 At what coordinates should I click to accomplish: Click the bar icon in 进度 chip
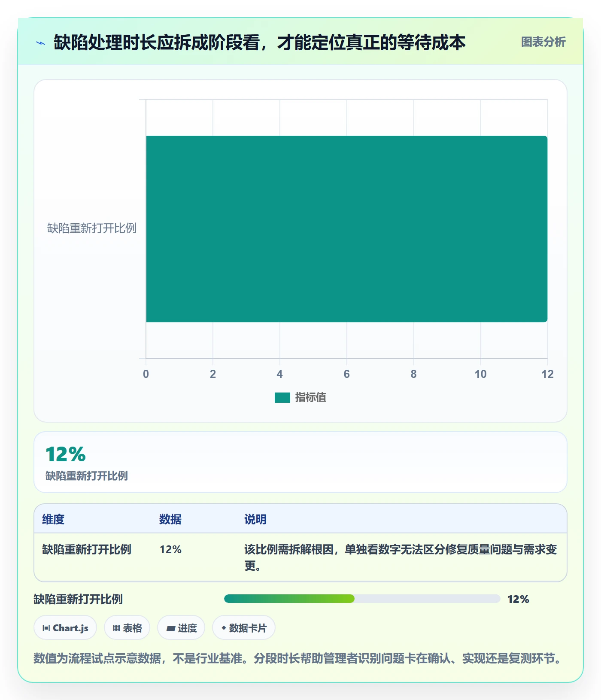[171, 629]
